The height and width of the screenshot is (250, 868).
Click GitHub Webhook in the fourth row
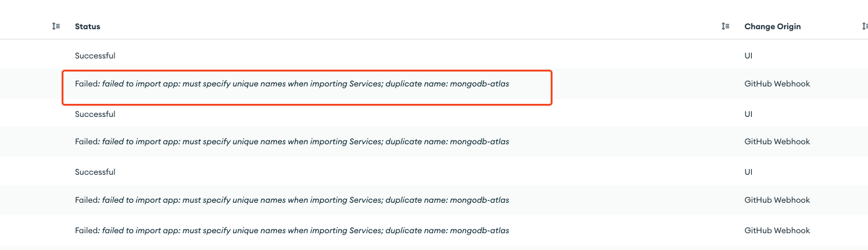777,142
